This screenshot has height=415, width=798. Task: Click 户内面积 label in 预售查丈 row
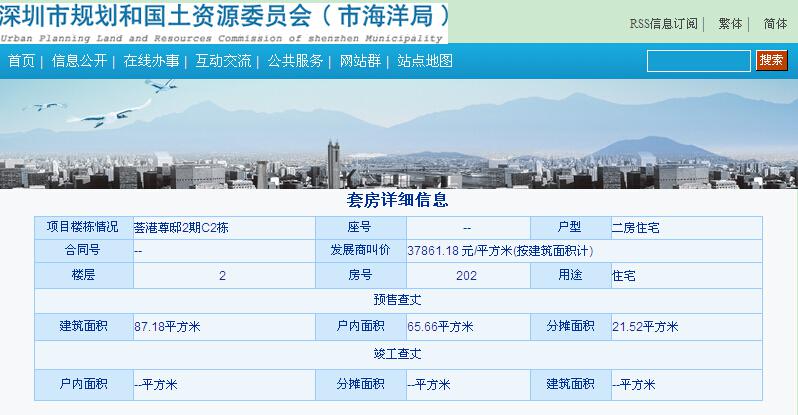pos(360,326)
